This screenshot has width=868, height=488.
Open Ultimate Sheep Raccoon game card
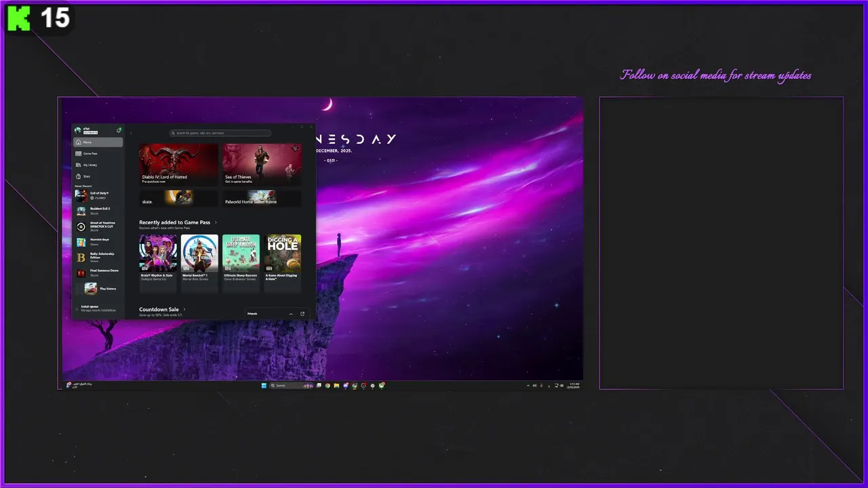point(241,263)
